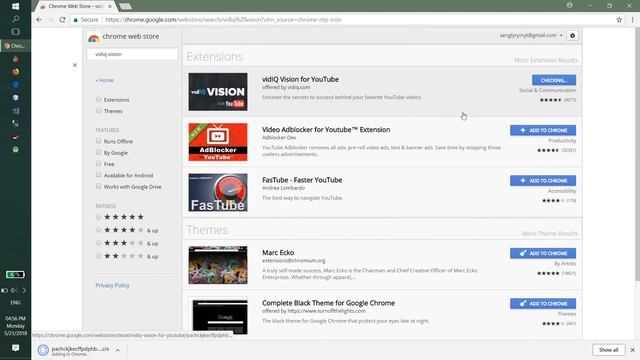Click Secure padlock site info
This screenshot has height=360, width=640.
pyautogui.click(x=86, y=20)
